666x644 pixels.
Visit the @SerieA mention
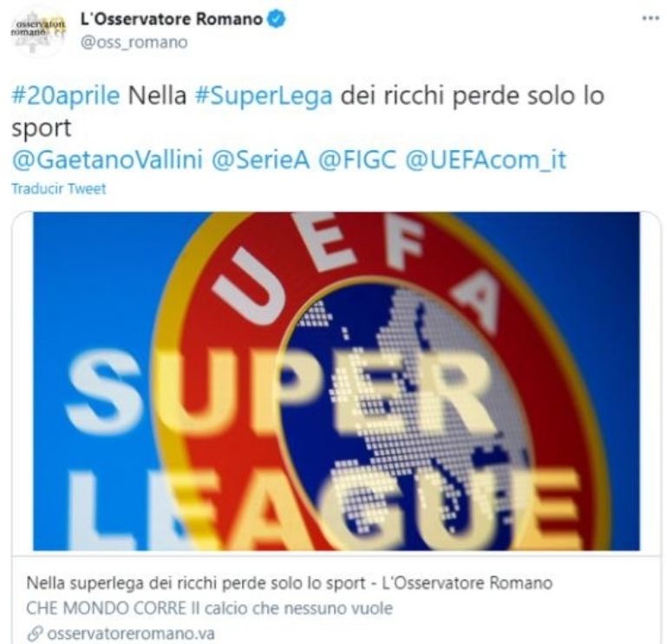pyautogui.click(x=260, y=160)
